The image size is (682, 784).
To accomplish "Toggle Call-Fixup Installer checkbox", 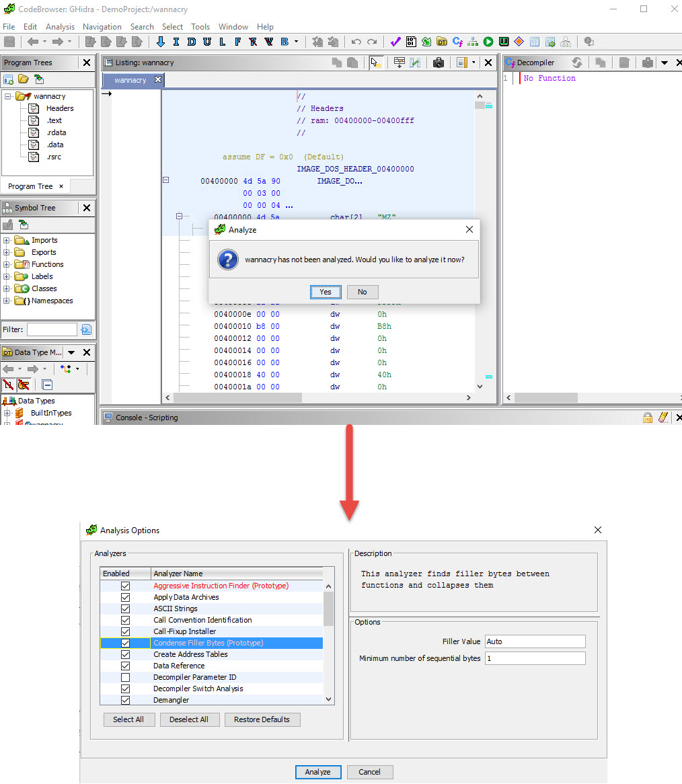I will pyautogui.click(x=126, y=632).
